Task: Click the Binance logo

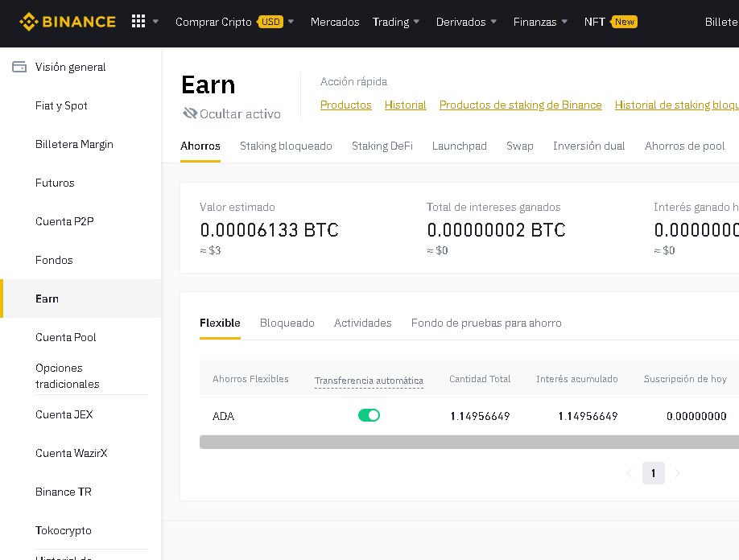Action: pyautogui.click(x=68, y=22)
